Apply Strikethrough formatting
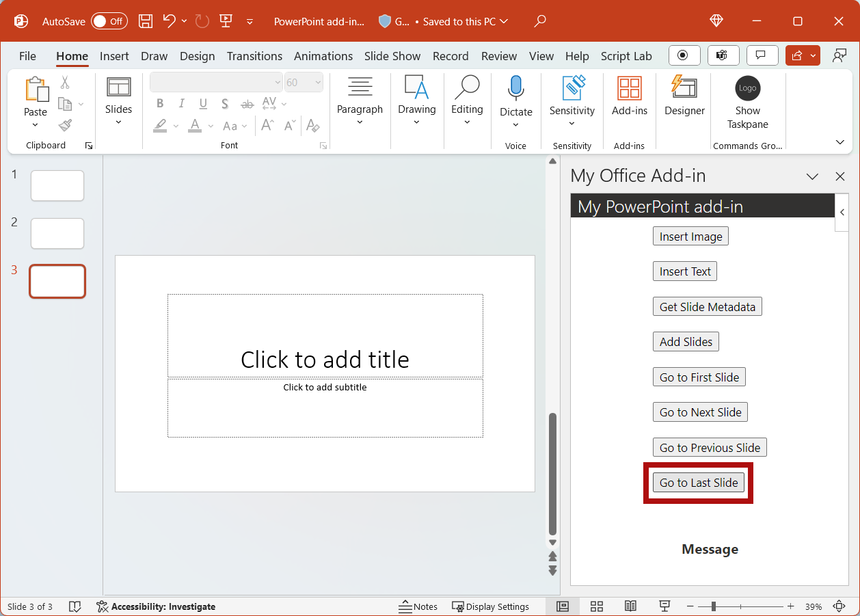 [247, 104]
